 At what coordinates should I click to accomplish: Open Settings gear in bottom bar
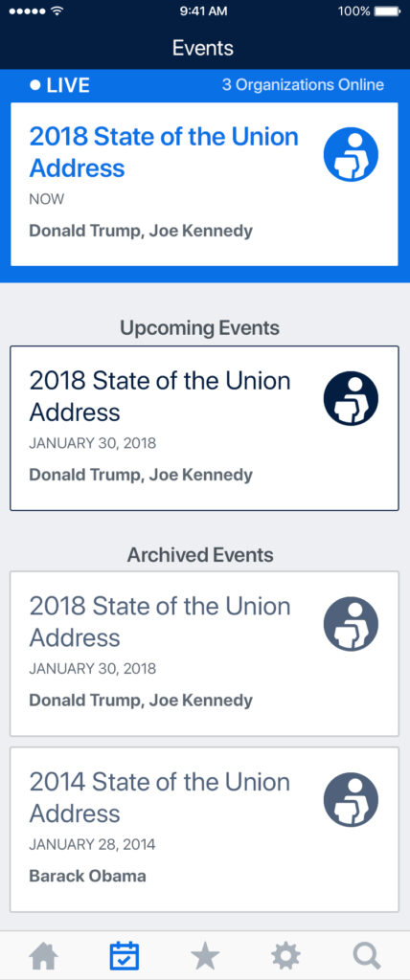click(286, 956)
